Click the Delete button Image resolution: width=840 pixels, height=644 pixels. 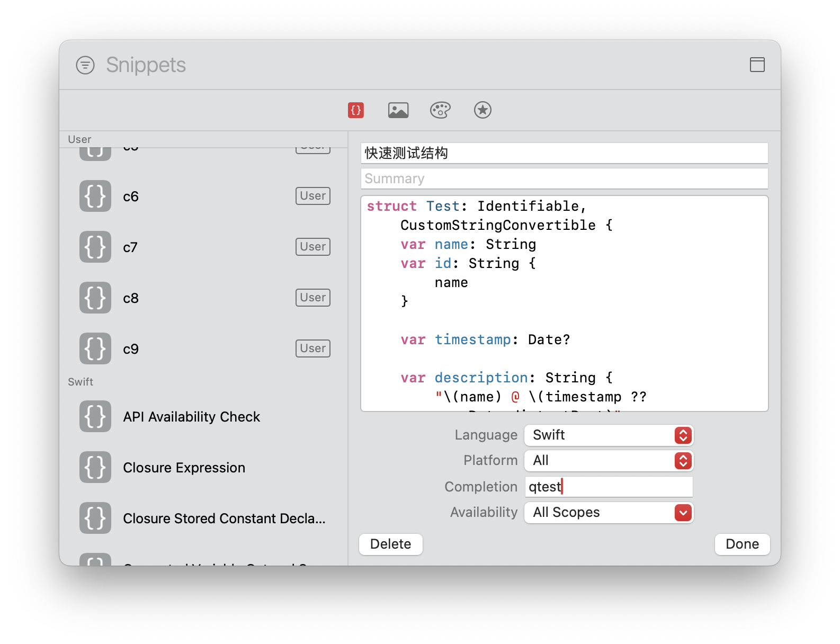(x=391, y=544)
